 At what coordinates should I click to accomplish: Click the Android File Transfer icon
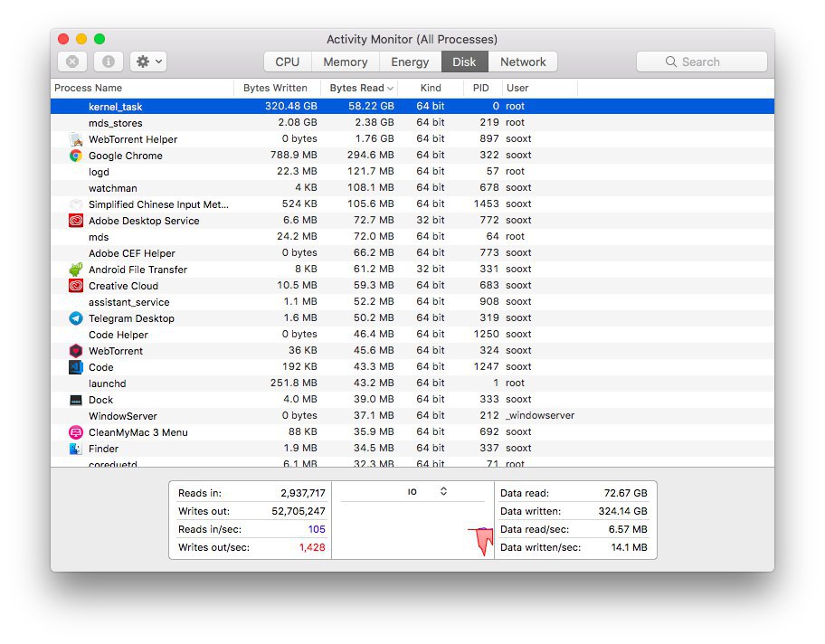point(76,270)
